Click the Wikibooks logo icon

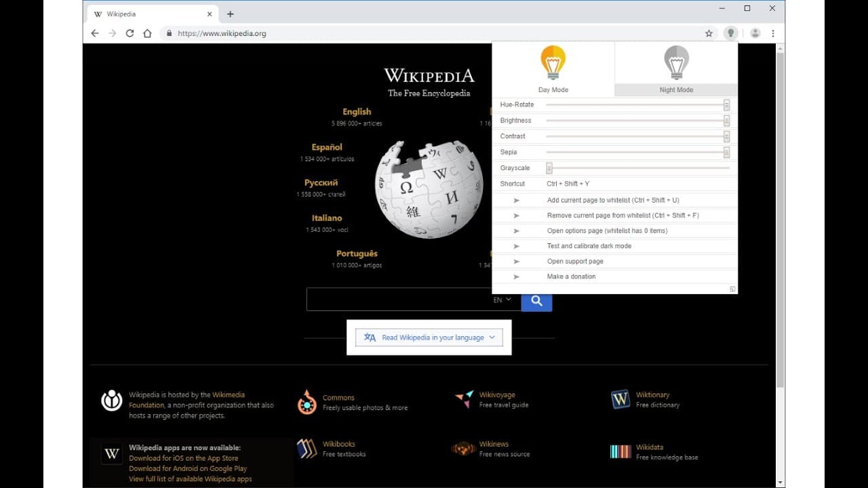click(307, 449)
